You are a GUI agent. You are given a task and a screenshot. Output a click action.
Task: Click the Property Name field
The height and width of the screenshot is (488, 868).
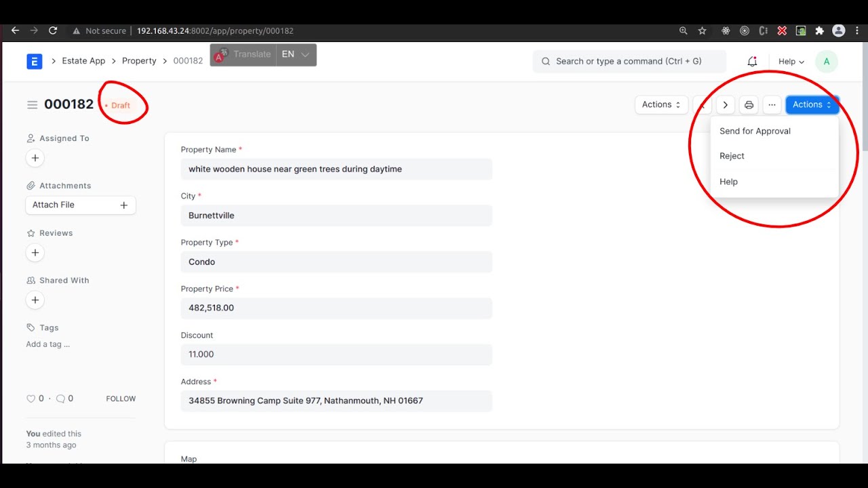[x=336, y=169]
